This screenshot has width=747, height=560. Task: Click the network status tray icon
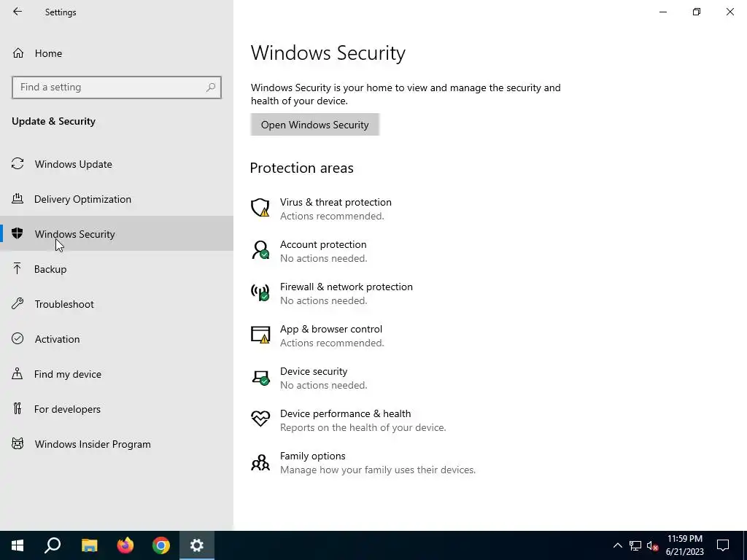(x=635, y=545)
